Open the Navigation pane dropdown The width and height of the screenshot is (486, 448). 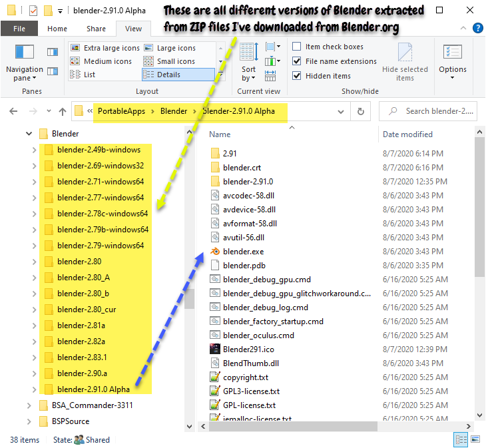click(x=25, y=63)
